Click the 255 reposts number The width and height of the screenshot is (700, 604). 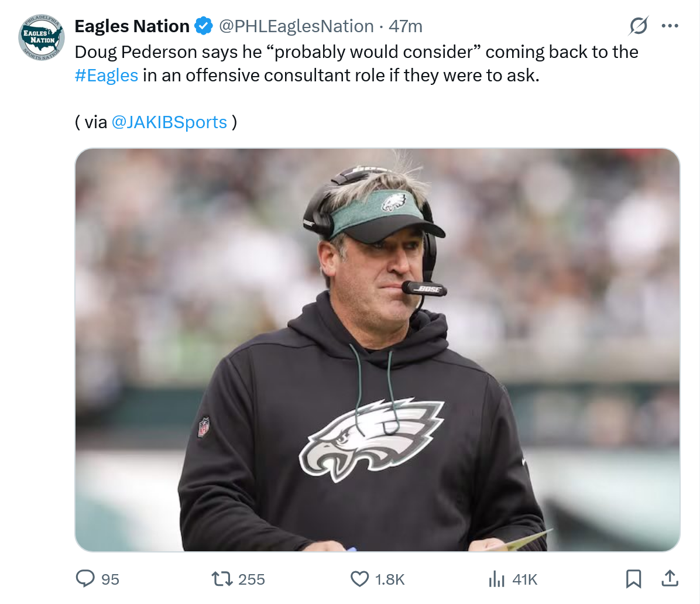[x=252, y=579]
